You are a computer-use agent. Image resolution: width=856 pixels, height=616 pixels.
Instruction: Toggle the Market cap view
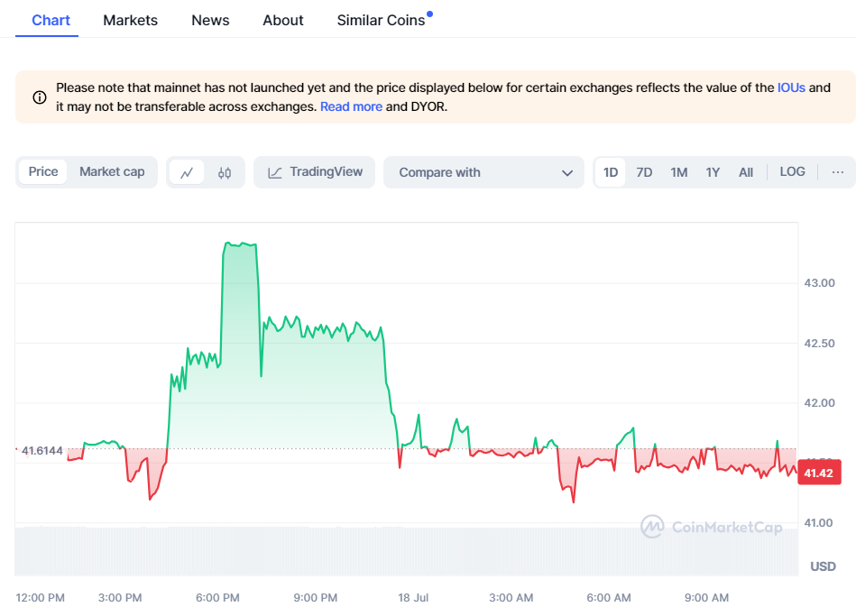click(x=112, y=172)
